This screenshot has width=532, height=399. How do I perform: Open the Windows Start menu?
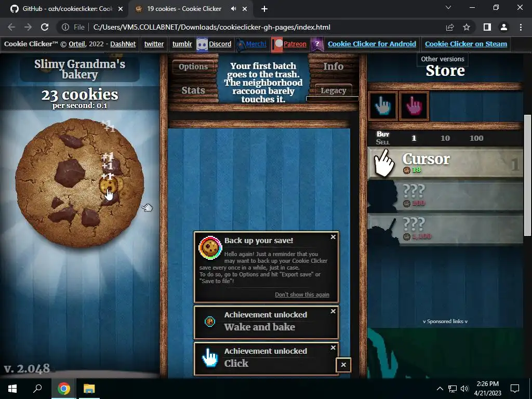pyautogui.click(x=12, y=388)
